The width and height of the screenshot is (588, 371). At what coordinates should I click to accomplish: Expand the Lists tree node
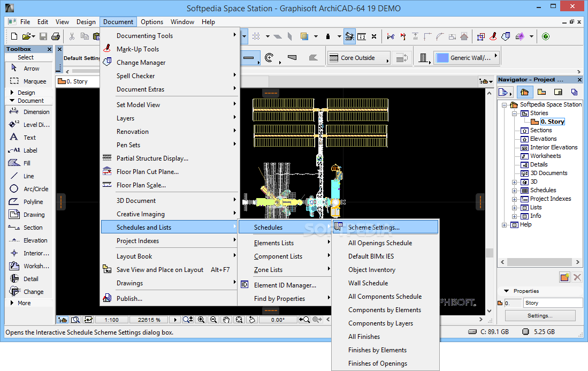pos(515,208)
